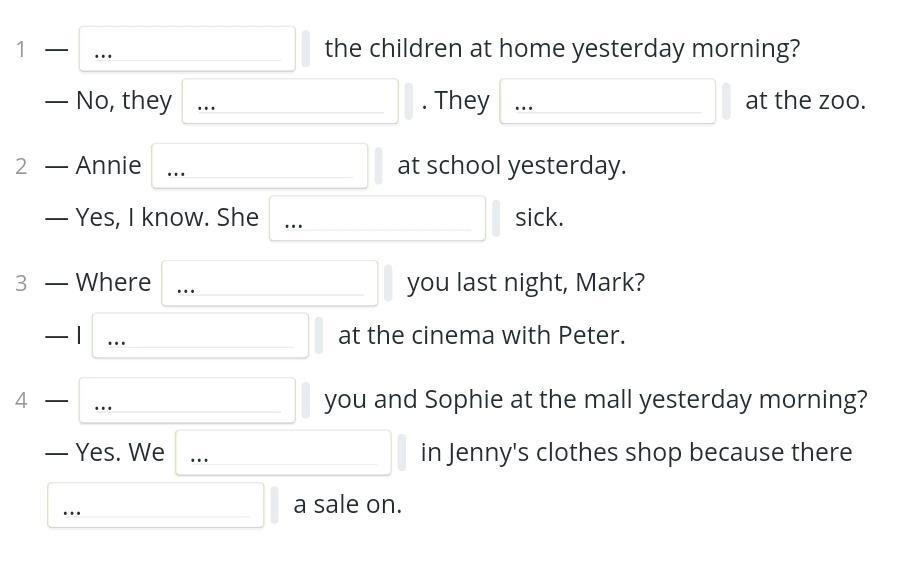
Task: Click the gray marker before "at the zoo"
Action: coord(726,101)
